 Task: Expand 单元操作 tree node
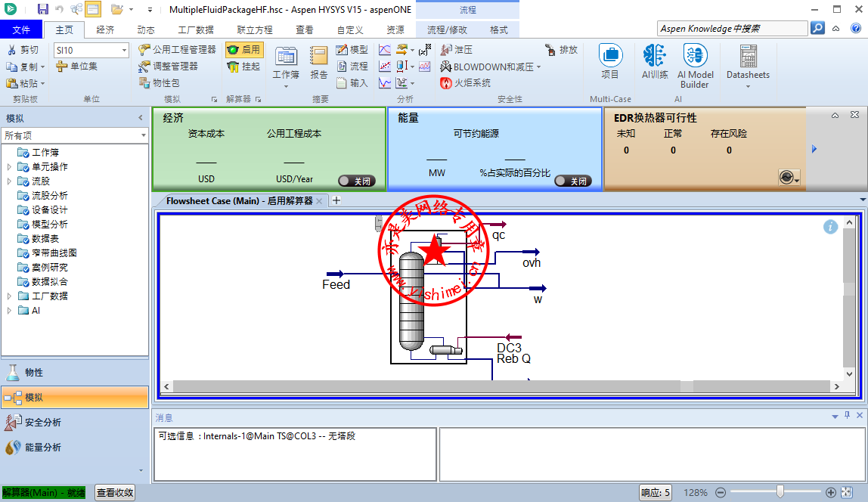coord(9,166)
